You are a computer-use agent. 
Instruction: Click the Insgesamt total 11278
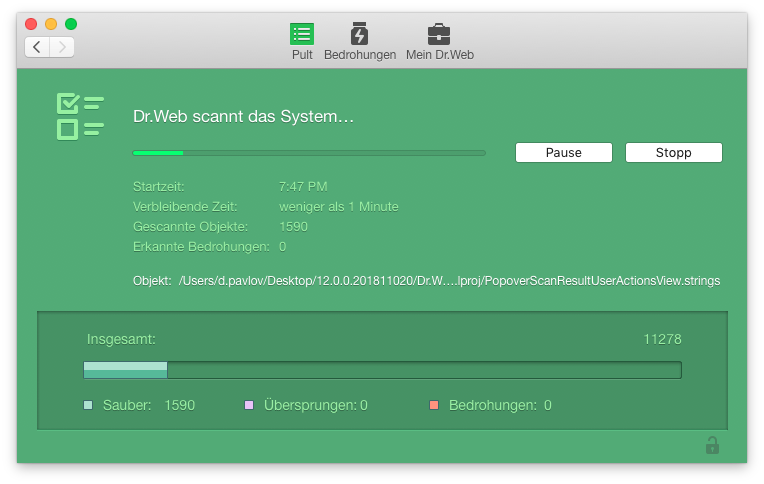[x=662, y=339]
